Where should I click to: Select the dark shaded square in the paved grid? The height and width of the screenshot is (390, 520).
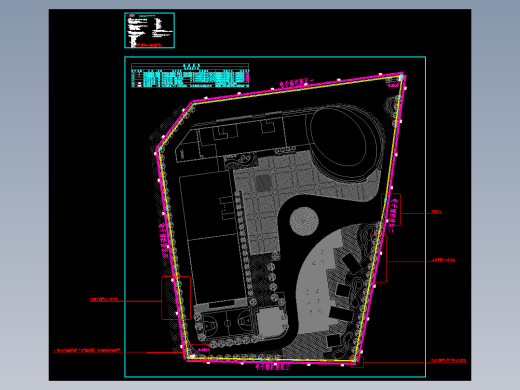point(263,183)
